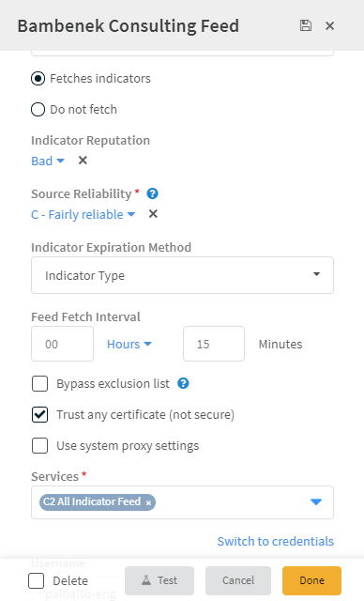Open Source Reliability help tooltip icon
Image resolution: width=364 pixels, height=601 pixels.
pyautogui.click(x=152, y=193)
